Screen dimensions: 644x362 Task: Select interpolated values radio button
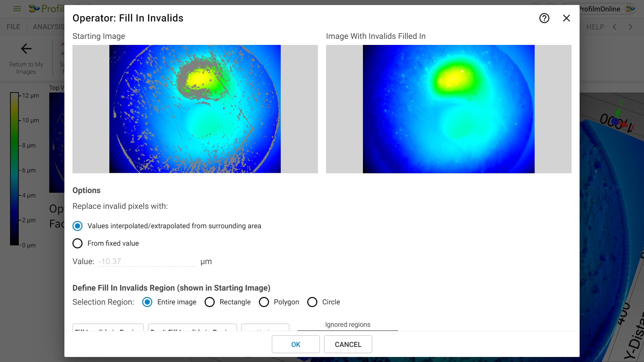click(x=77, y=226)
